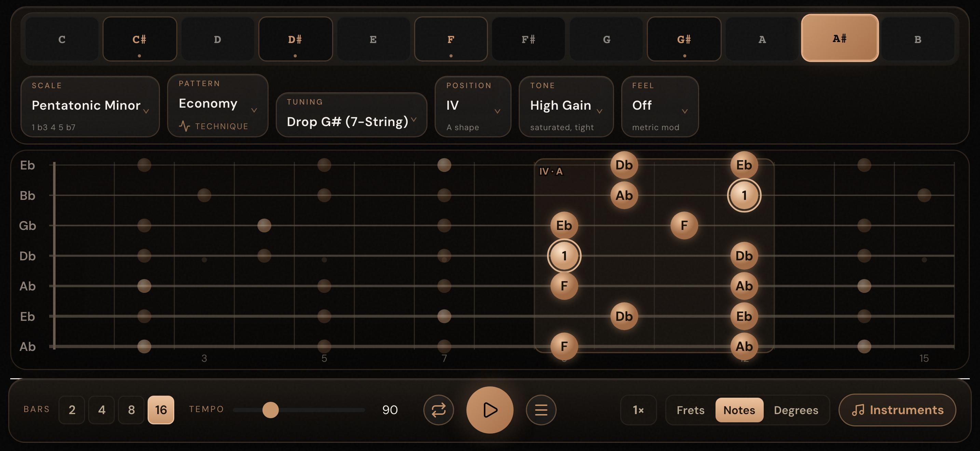Open the Feel dropdown Off
Viewport: 980px width, 451px height.
[660, 106]
